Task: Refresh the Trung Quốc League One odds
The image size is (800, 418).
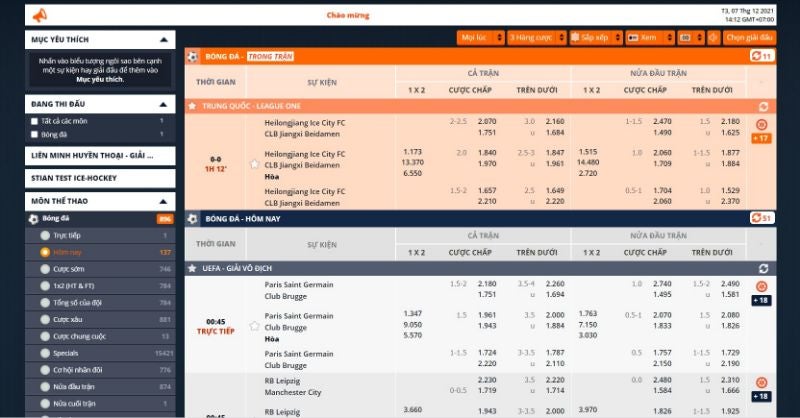Action: [x=764, y=105]
